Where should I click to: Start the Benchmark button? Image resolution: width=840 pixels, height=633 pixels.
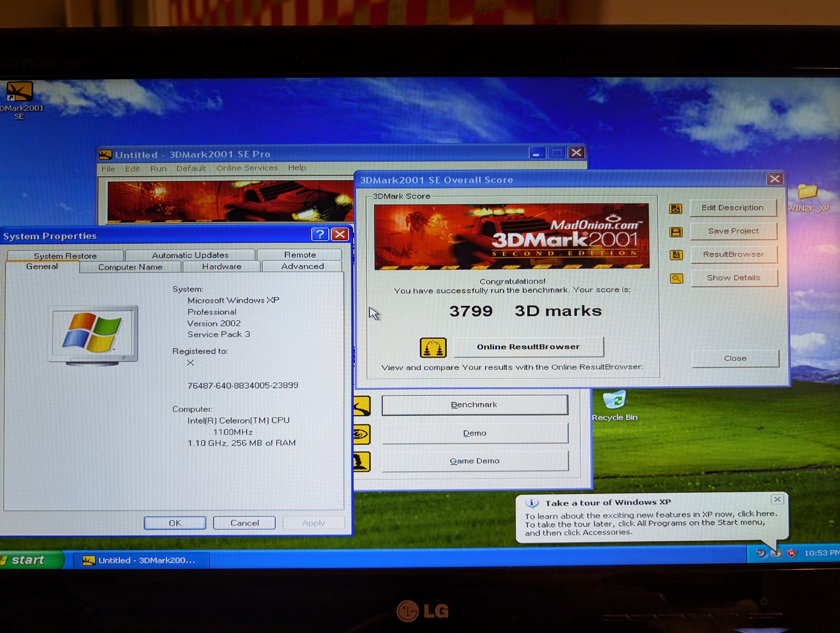click(x=475, y=405)
